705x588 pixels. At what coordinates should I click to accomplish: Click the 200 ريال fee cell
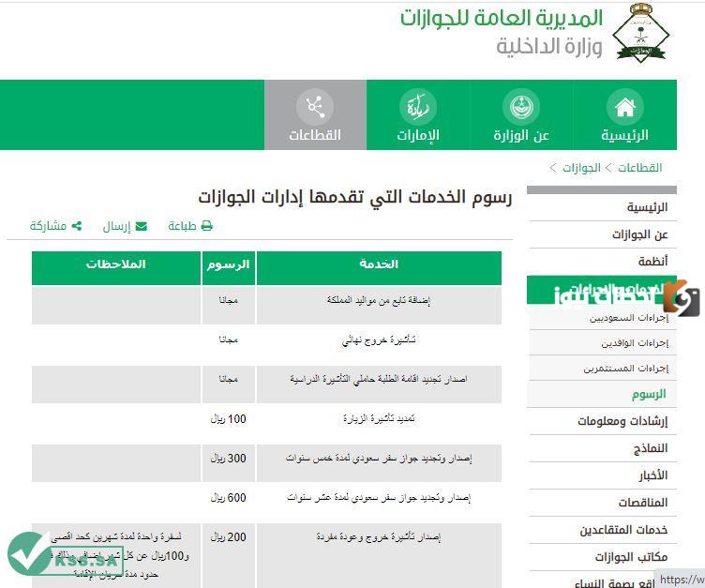pyautogui.click(x=229, y=555)
